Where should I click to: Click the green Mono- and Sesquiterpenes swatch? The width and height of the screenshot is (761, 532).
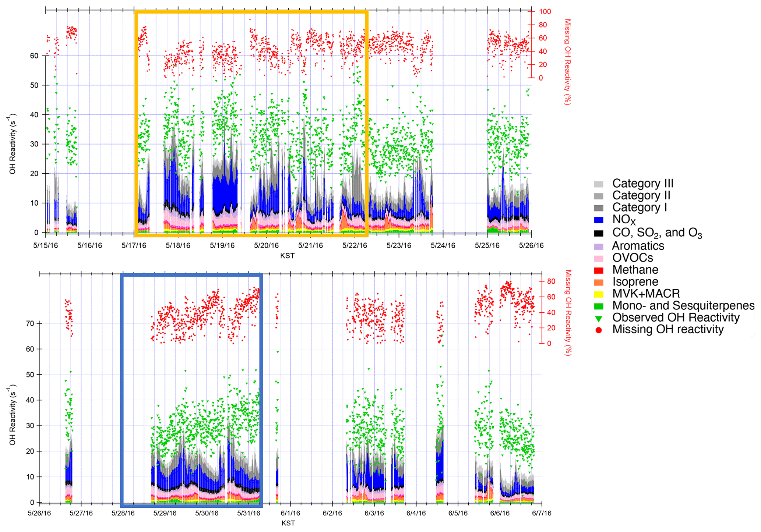pos(599,306)
